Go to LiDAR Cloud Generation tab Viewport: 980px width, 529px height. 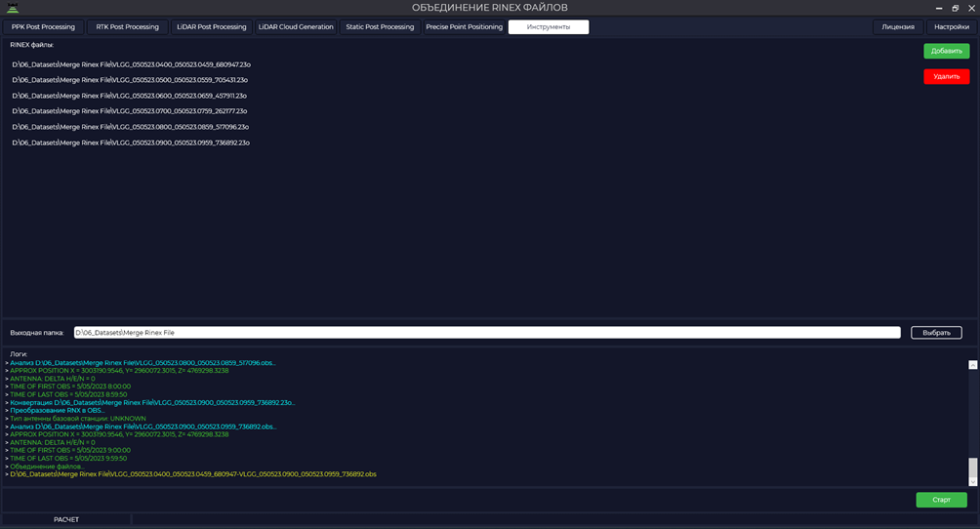click(296, 27)
